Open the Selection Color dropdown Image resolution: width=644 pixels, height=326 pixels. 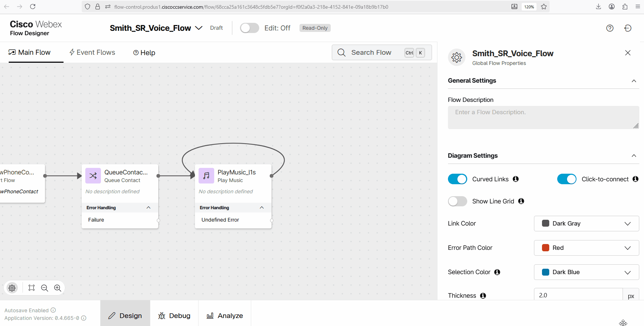[x=586, y=272]
